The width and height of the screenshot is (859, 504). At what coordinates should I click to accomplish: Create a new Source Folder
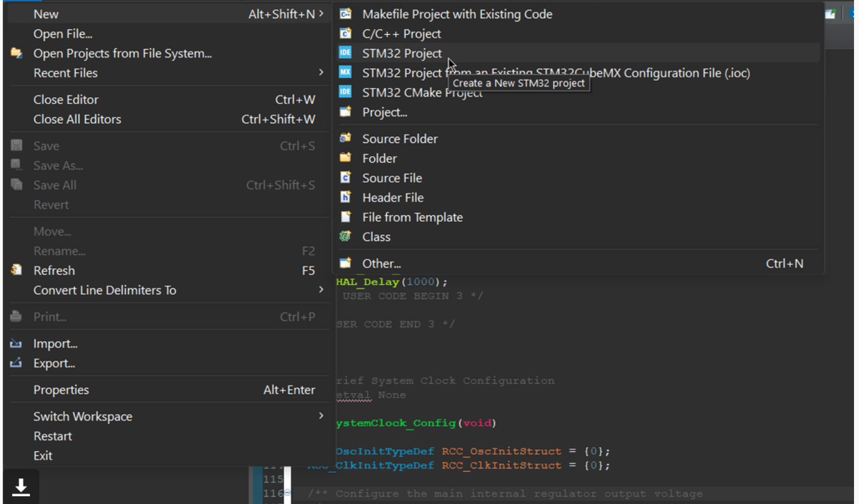(x=578, y=138)
